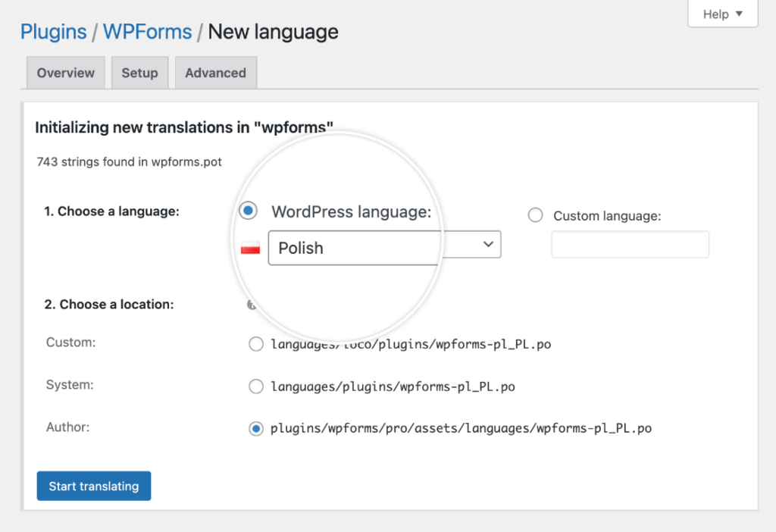776x532 pixels.
Task: Click inside the Custom language text field
Action: click(x=630, y=244)
